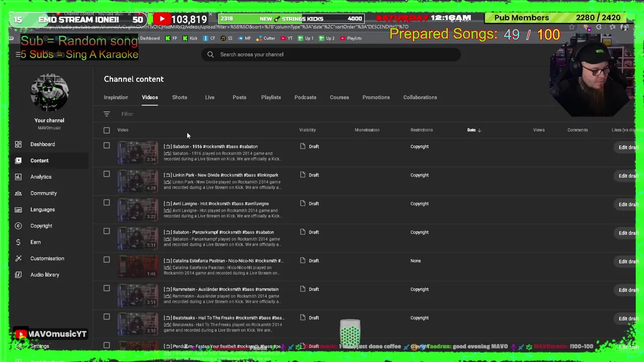Switch to the Live tab
Viewport: 644px width, 362px height.
210,98
